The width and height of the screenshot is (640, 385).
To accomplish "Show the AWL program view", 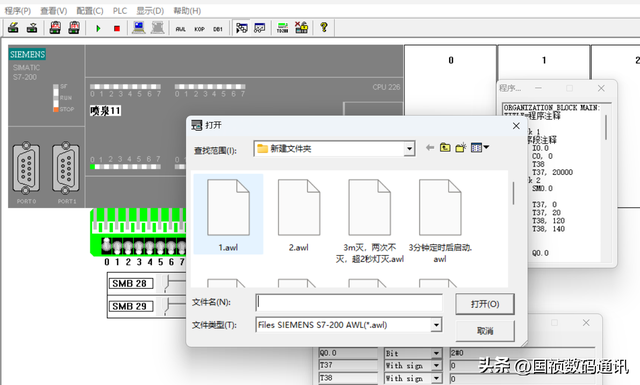I will tap(180, 29).
